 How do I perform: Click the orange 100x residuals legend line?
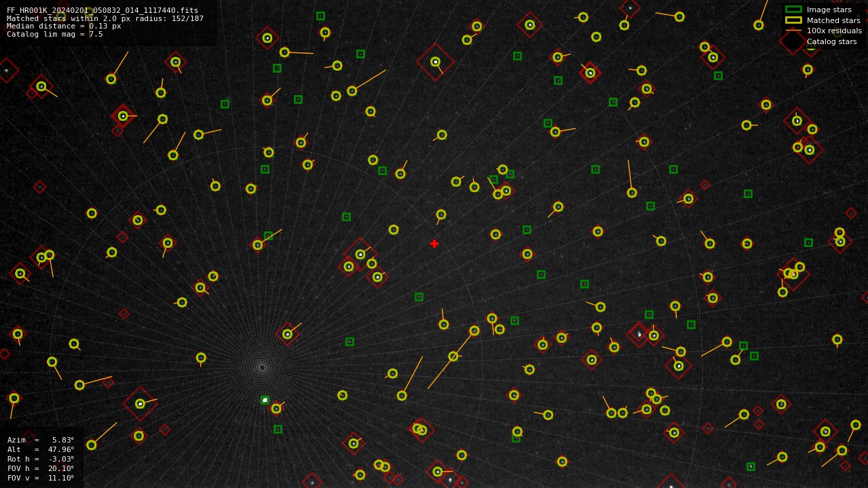pyautogui.click(x=793, y=31)
